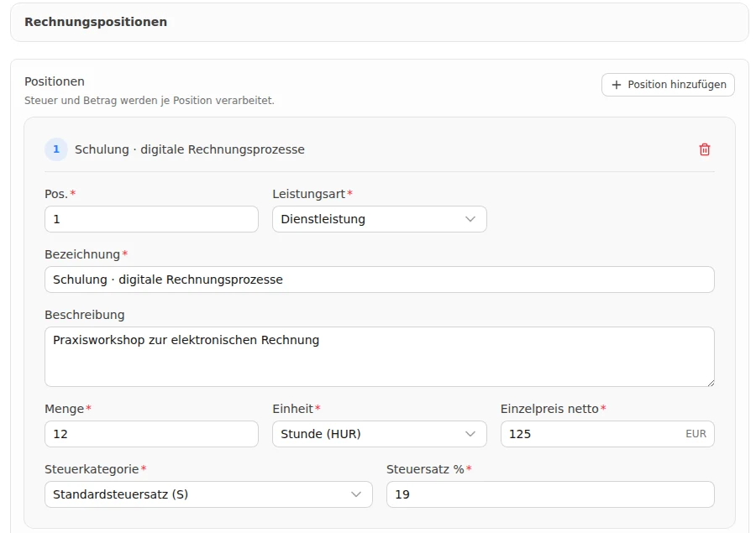Focus the Pos. input field

pos(151,219)
